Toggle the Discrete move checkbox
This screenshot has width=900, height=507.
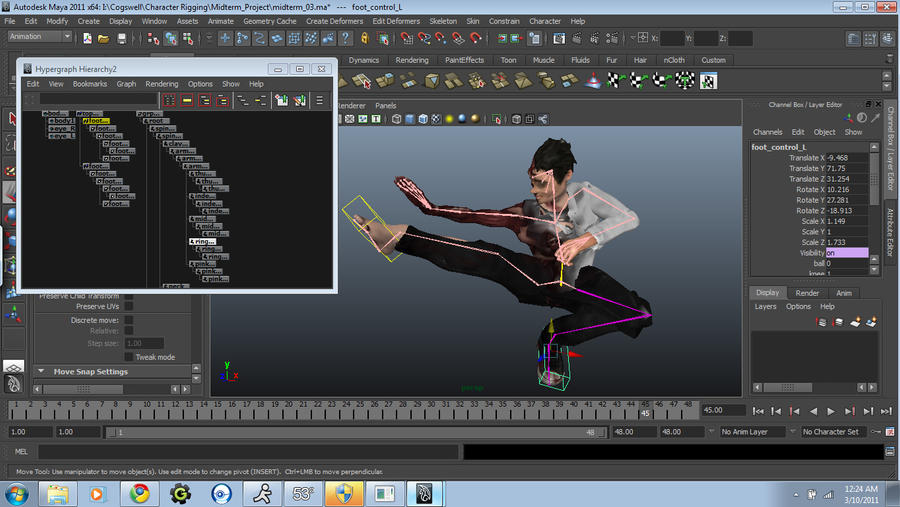tap(129, 320)
